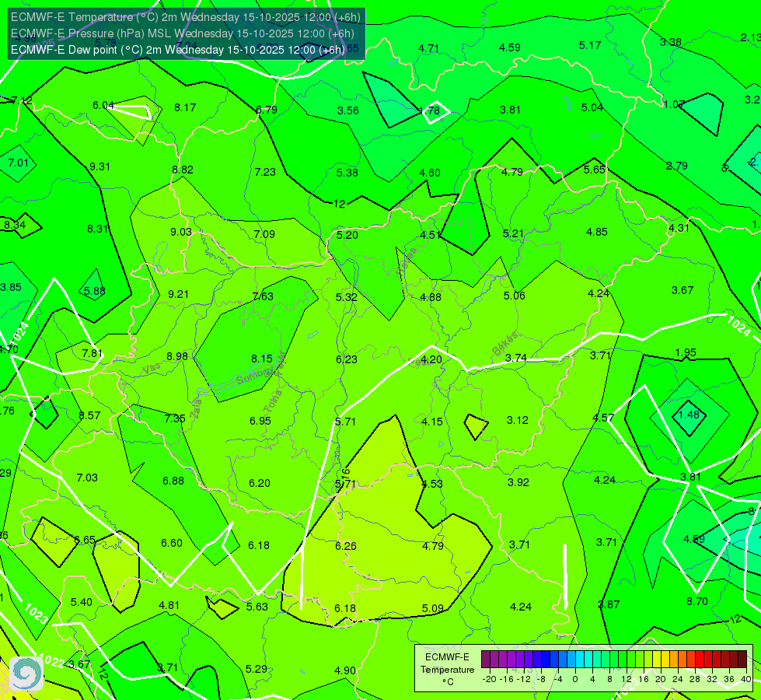Click the Békés county label
Screen dimensions: 761x700
(504, 344)
